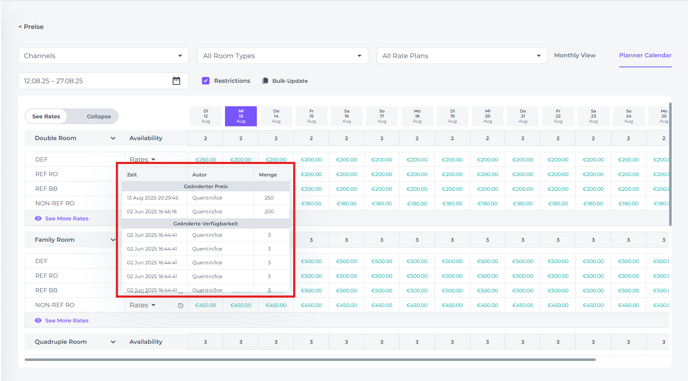
Task: Open Rates dropdown in Family NON-REF RO row
Action: (143, 305)
